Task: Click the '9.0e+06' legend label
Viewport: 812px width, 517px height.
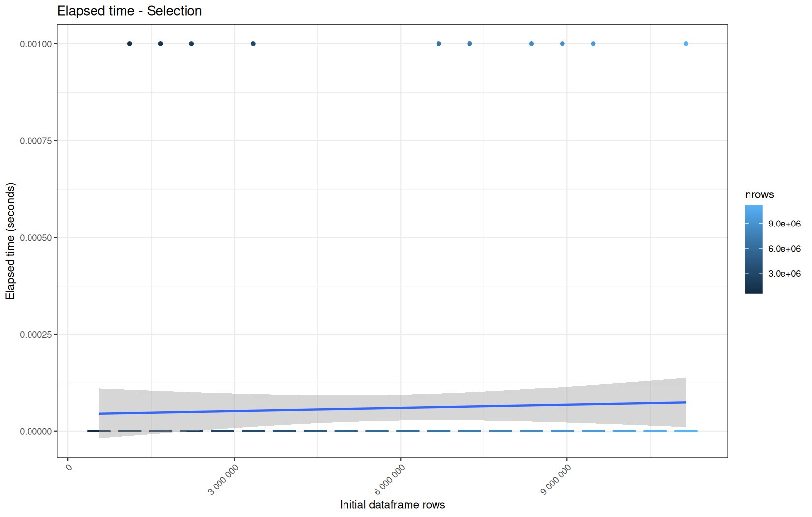Action: tap(784, 224)
